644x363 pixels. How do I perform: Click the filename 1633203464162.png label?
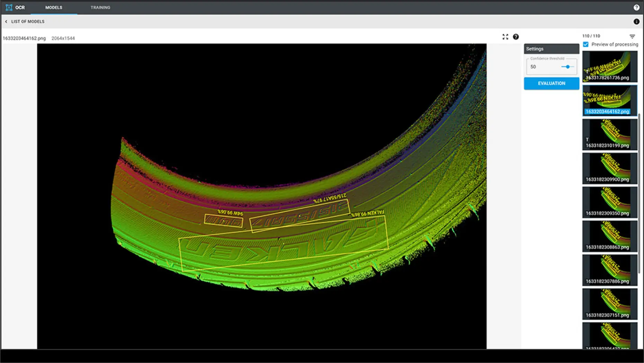[24, 38]
